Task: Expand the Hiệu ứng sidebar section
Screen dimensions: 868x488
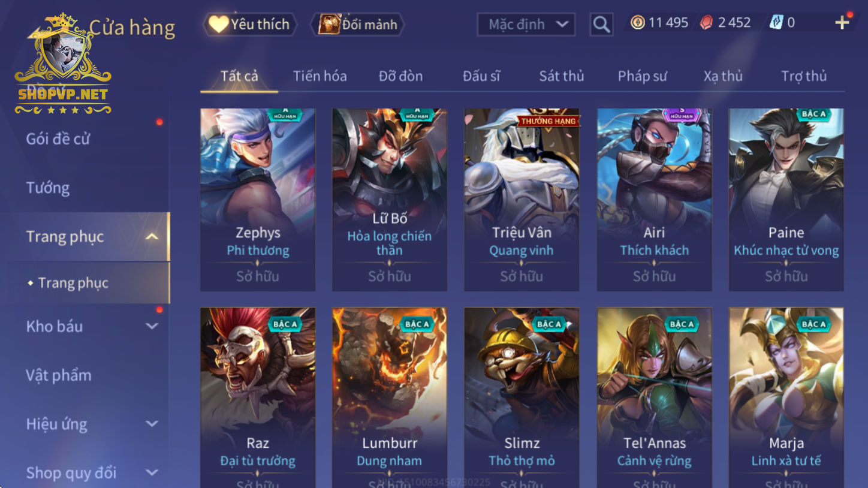Action: coord(152,424)
